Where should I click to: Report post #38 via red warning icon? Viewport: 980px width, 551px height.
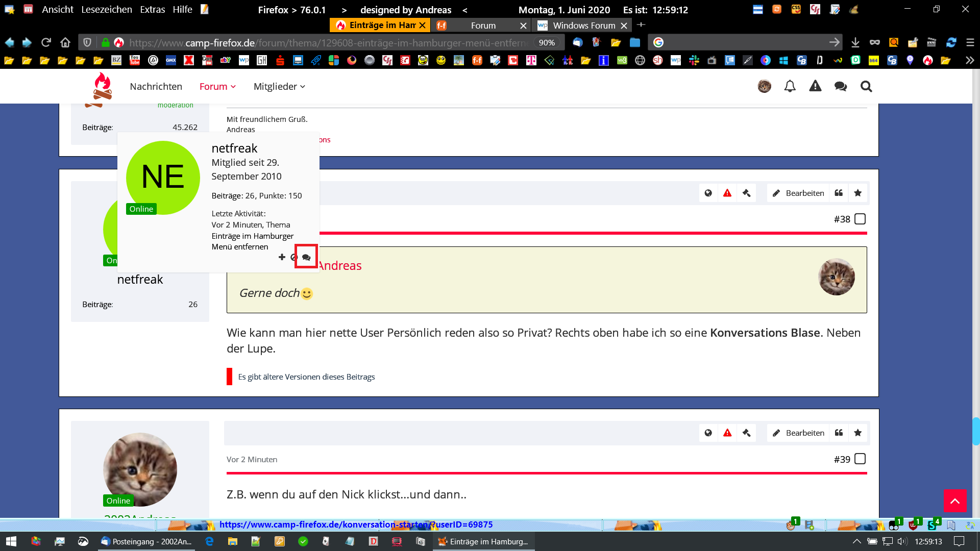(x=727, y=193)
